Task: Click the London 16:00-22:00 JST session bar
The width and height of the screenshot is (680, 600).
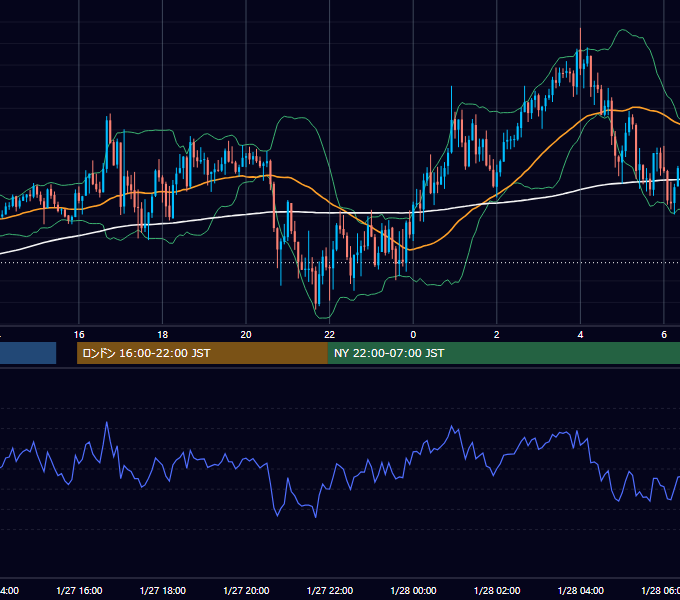Action: point(202,353)
